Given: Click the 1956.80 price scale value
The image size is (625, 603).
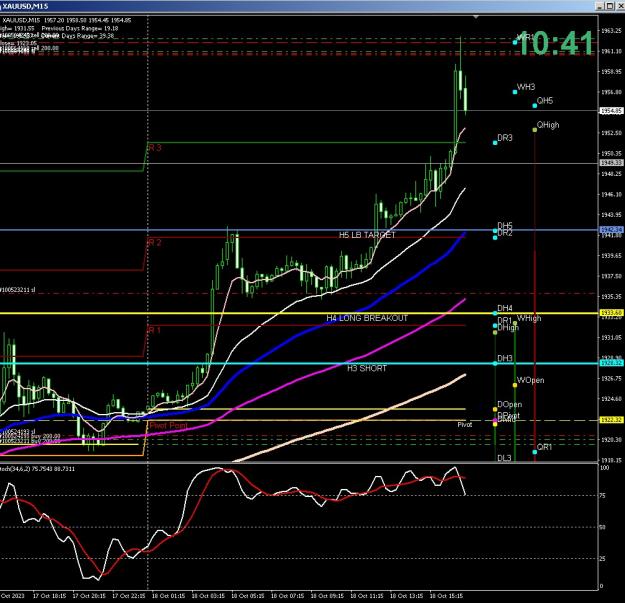Looking at the screenshot, I should [x=611, y=92].
